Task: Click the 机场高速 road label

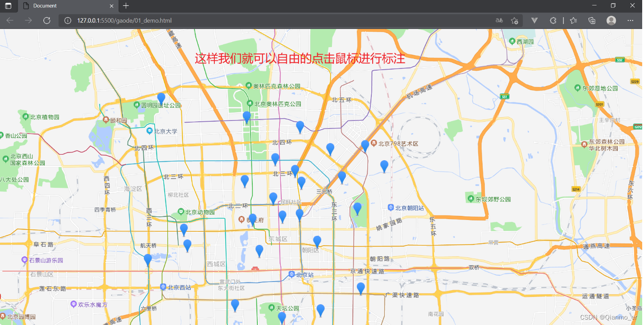Action: pyautogui.click(x=420, y=92)
